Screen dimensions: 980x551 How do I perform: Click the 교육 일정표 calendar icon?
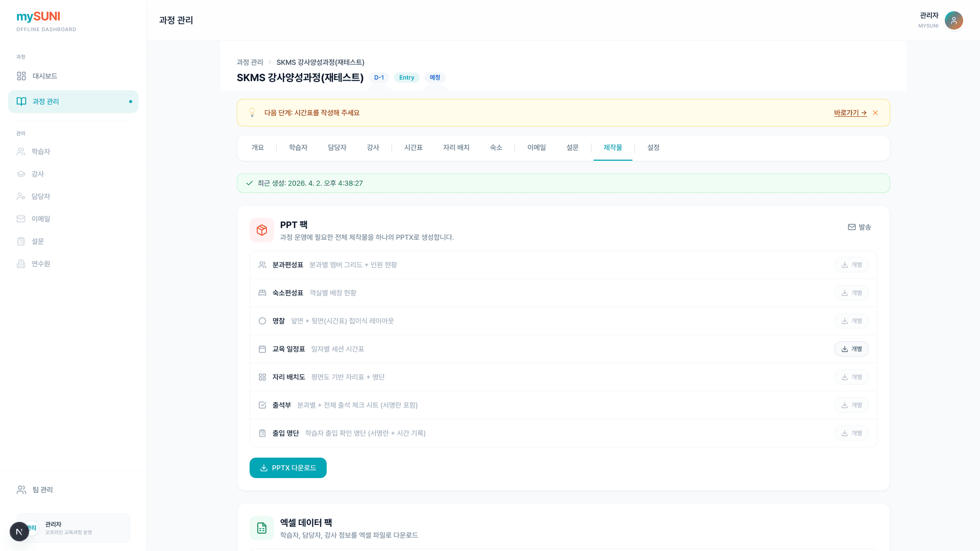[262, 349]
